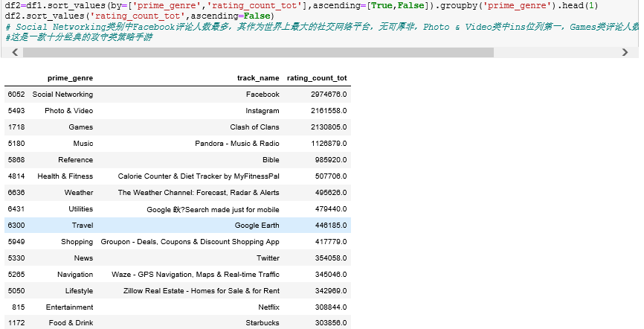
Task: Select the Clash of Clans cell
Action: point(254,127)
